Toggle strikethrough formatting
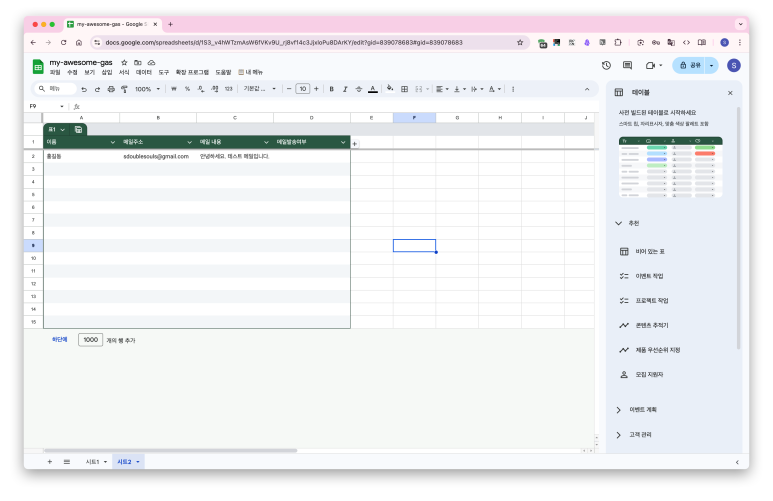 coord(358,89)
